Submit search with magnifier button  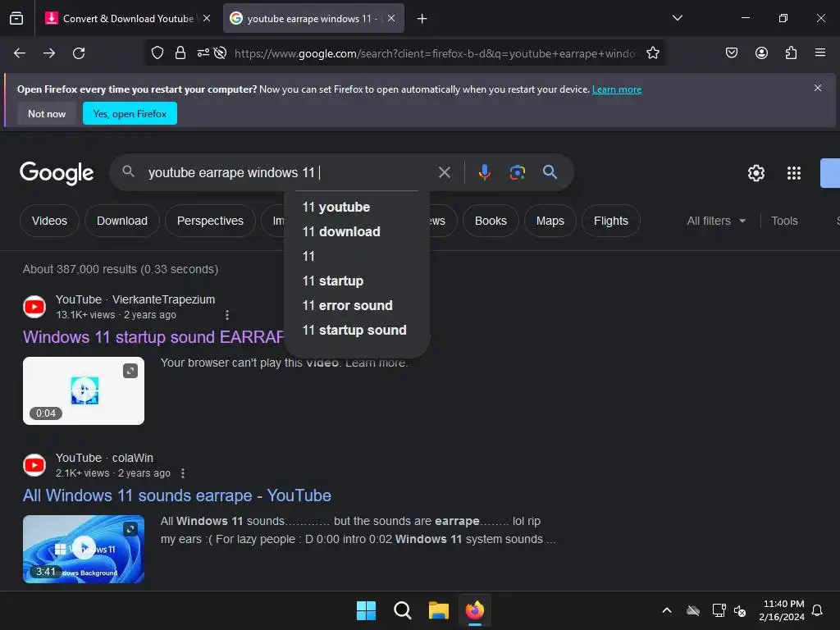coord(550,172)
